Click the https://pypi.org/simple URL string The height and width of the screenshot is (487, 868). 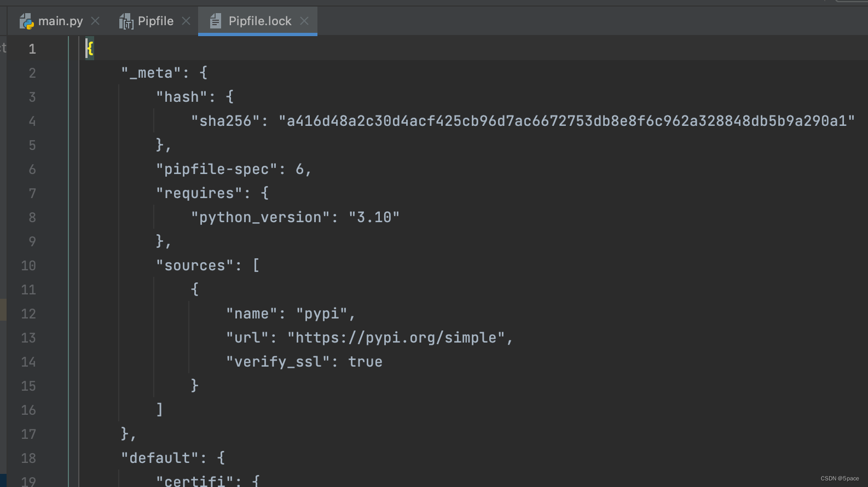pos(396,338)
